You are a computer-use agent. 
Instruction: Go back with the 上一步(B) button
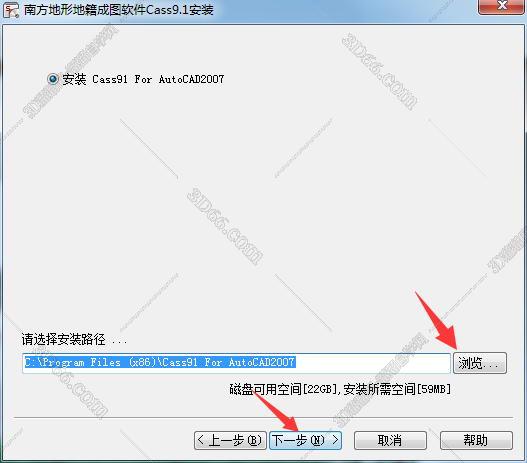230,440
